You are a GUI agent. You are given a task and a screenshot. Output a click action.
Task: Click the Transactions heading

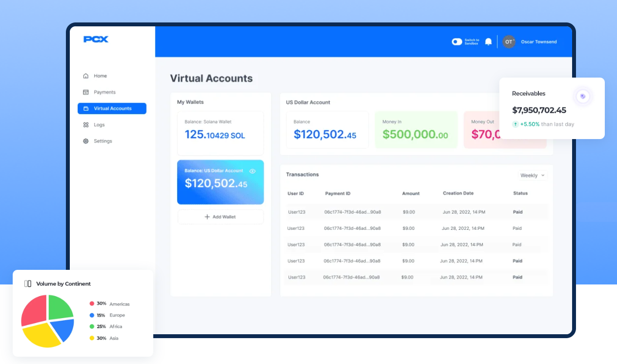(x=302, y=174)
